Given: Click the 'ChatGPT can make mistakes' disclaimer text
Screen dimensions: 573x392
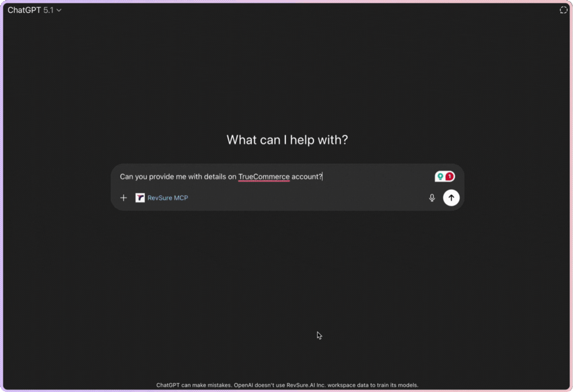Looking at the screenshot, I should 287,385.
